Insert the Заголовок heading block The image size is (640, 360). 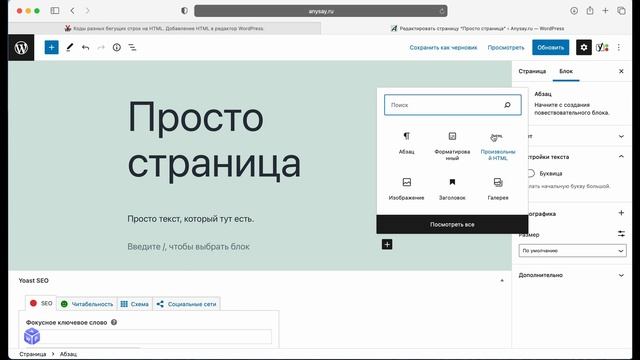pos(452,189)
